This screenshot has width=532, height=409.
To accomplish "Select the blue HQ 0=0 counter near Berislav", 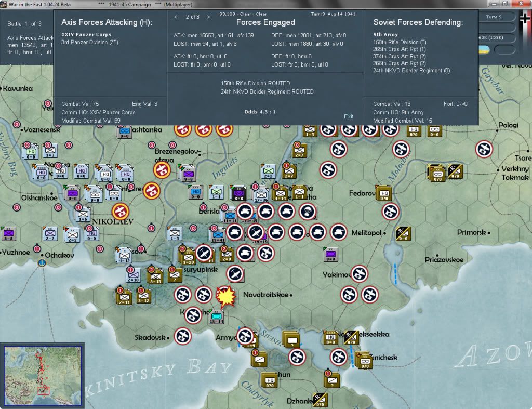I will coord(195,192).
